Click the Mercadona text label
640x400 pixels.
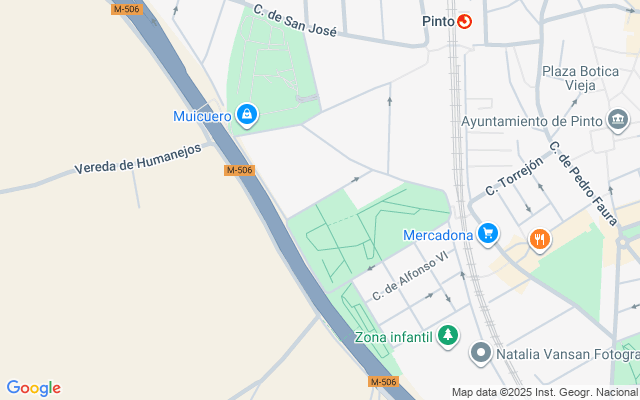[438, 235]
